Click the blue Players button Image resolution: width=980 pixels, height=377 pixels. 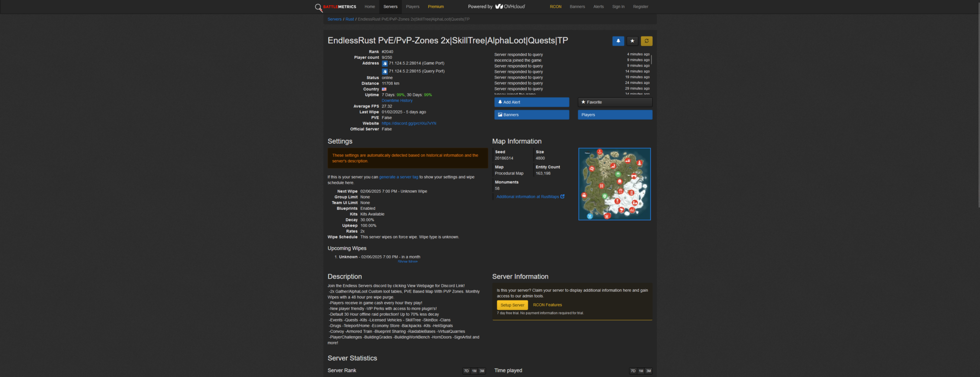(x=615, y=115)
